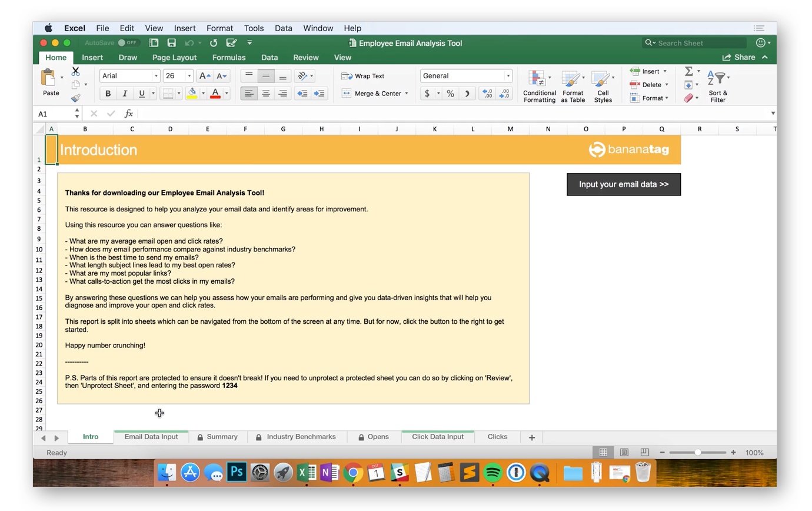Expand the Delete cells dropdown
Viewport: 812px width, 511px height.
click(x=667, y=85)
